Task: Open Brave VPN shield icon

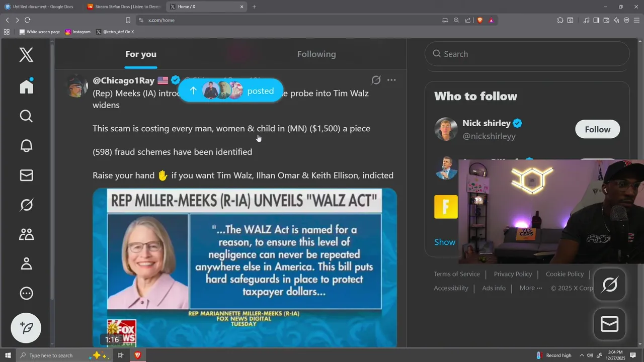Action: pos(626,20)
